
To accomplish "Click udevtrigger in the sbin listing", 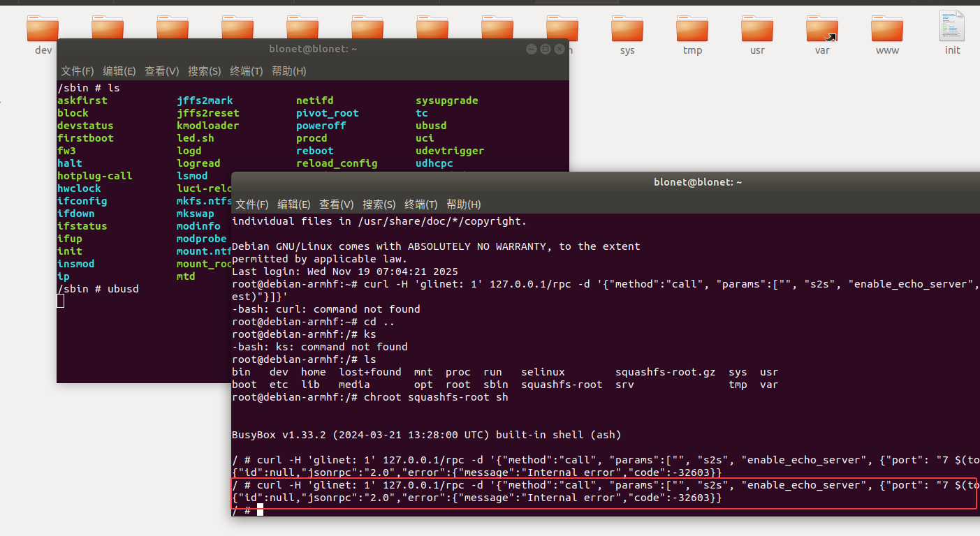I will tap(450, 151).
